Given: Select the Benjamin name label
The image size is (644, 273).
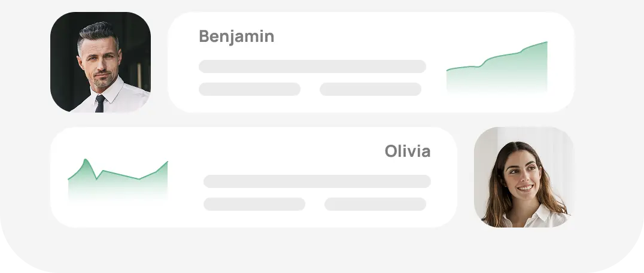Looking at the screenshot, I should coord(236,37).
